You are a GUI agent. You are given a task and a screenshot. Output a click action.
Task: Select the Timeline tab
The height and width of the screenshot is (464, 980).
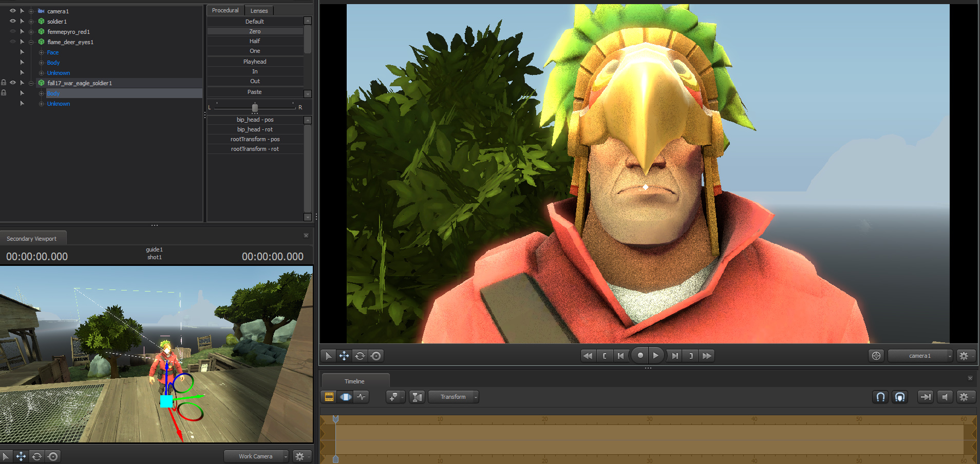coord(355,381)
